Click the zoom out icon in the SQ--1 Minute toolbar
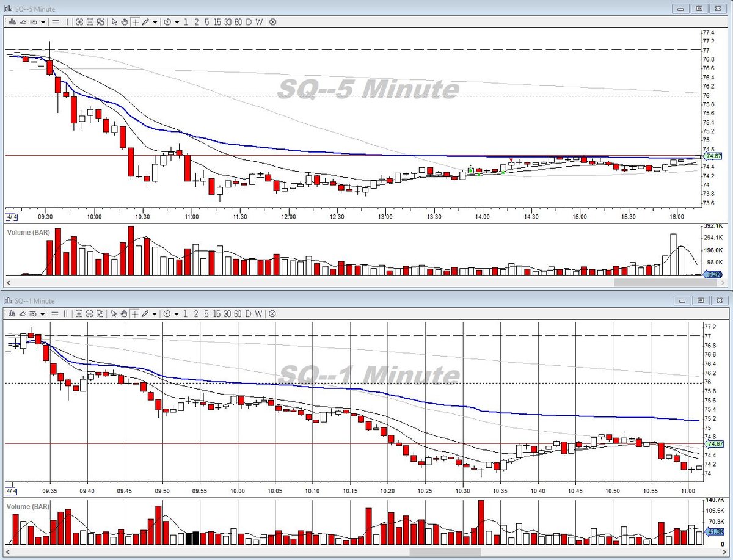This screenshot has height=560, width=733. click(x=90, y=314)
